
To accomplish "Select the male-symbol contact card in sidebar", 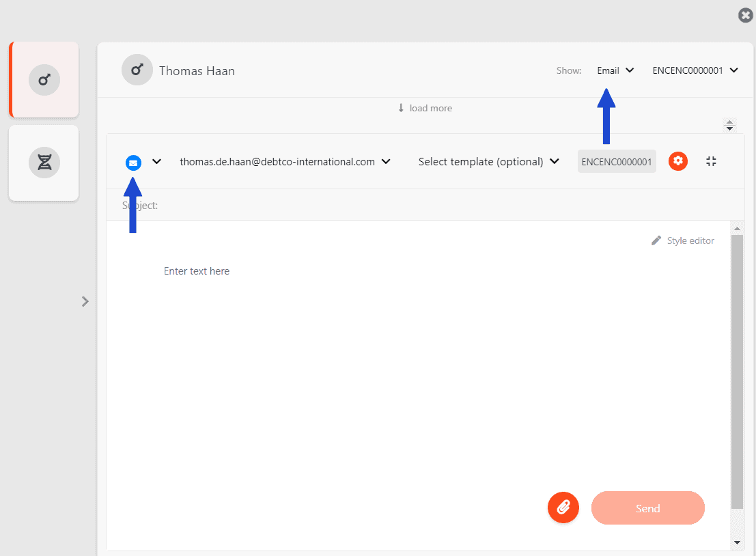I will pos(44,80).
